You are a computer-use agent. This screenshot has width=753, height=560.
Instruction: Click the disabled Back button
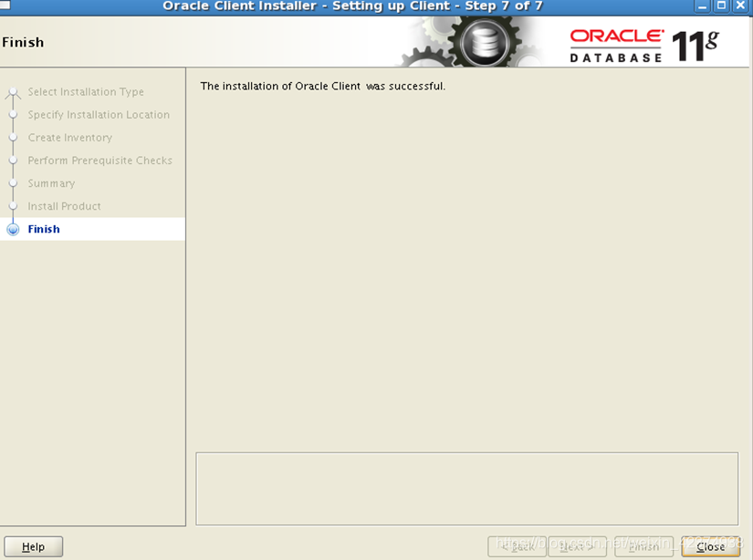(517, 546)
